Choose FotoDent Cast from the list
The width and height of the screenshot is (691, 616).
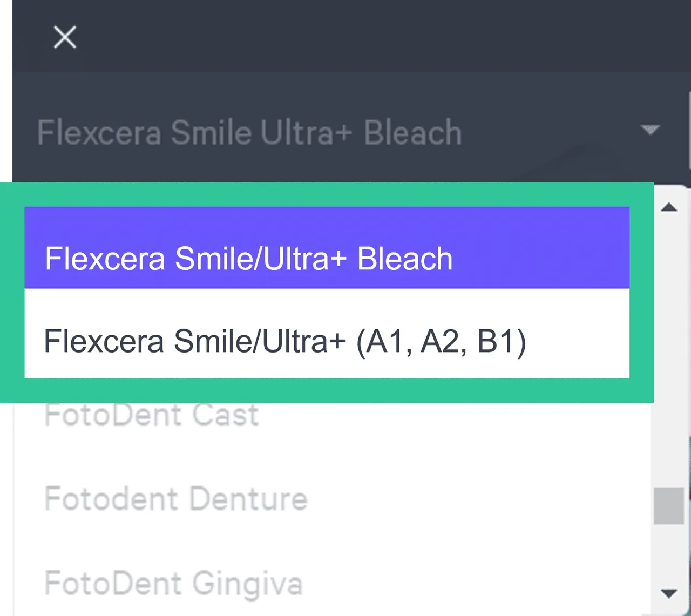[151, 415]
